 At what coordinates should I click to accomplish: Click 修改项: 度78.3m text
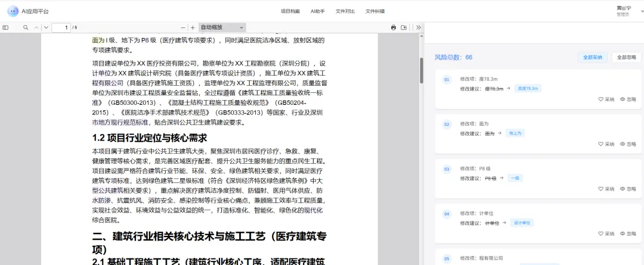[x=478, y=79]
